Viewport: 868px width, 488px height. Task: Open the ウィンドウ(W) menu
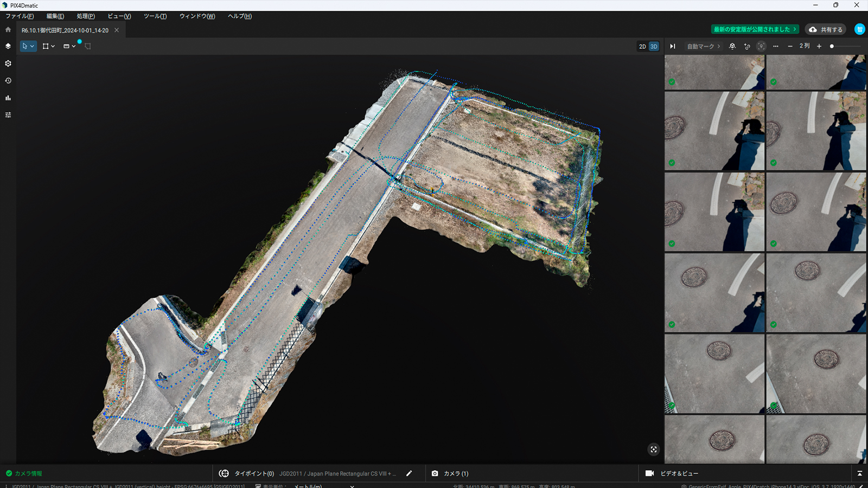tap(197, 16)
